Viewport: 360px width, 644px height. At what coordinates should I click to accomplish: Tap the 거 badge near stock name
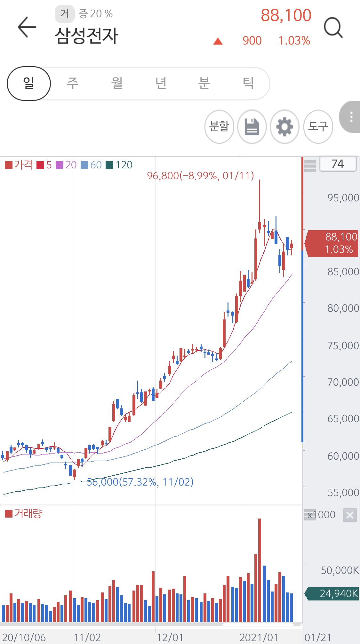click(65, 14)
